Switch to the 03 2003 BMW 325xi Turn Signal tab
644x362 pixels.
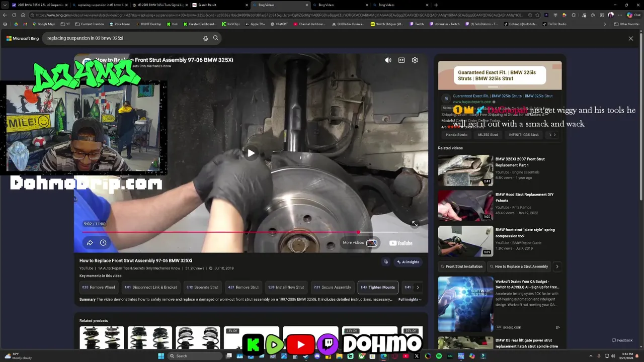pos(159,5)
